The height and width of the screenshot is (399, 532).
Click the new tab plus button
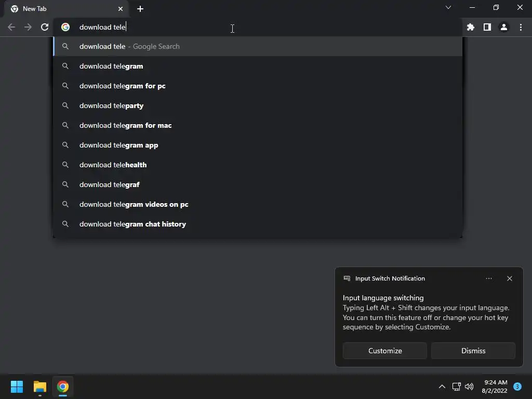pyautogui.click(x=140, y=9)
